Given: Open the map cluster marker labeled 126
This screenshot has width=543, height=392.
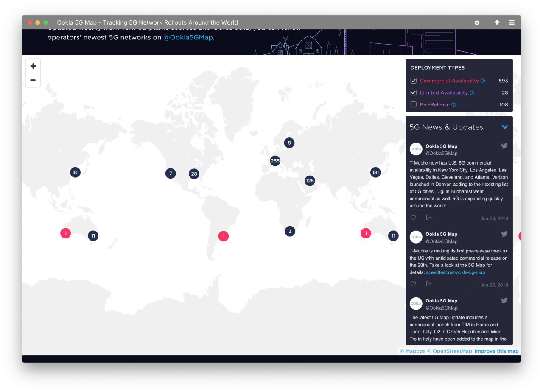Looking at the screenshot, I should click(310, 181).
